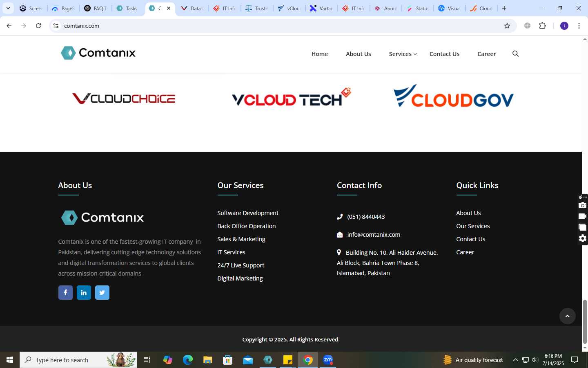This screenshot has width=588, height=368.
Task: Open the Chrome three-dot menu
Action: [579, 26]
